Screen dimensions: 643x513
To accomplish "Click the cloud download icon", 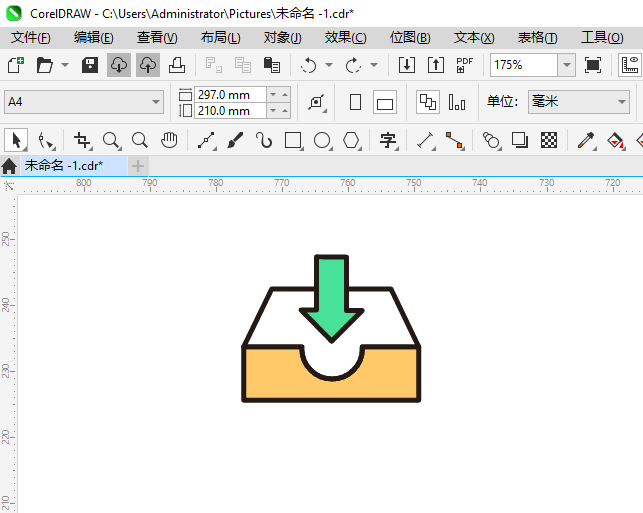I will point(119,65).
